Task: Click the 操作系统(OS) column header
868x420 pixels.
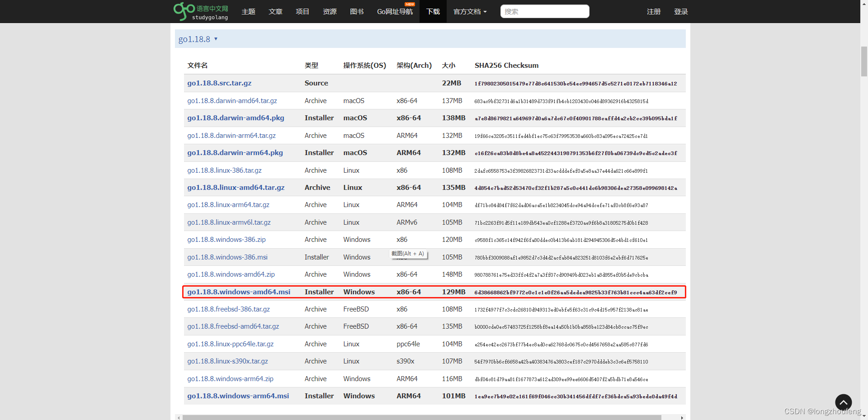Action: click(x=365, y=66)
